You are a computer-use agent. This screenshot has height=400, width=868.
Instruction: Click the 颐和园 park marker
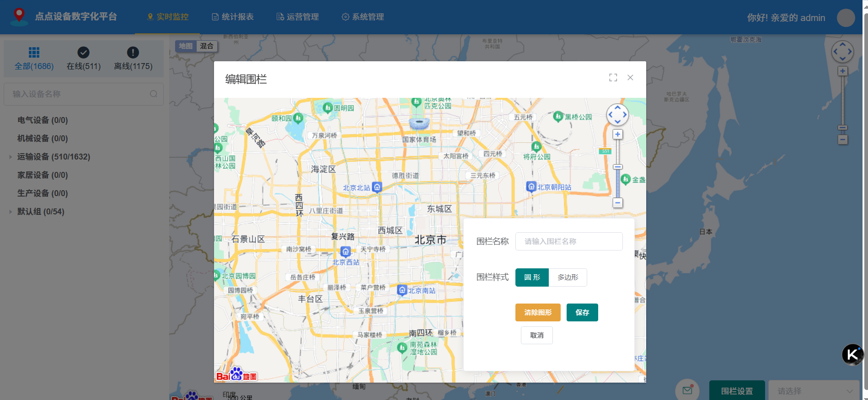click(x=298, y=118)
